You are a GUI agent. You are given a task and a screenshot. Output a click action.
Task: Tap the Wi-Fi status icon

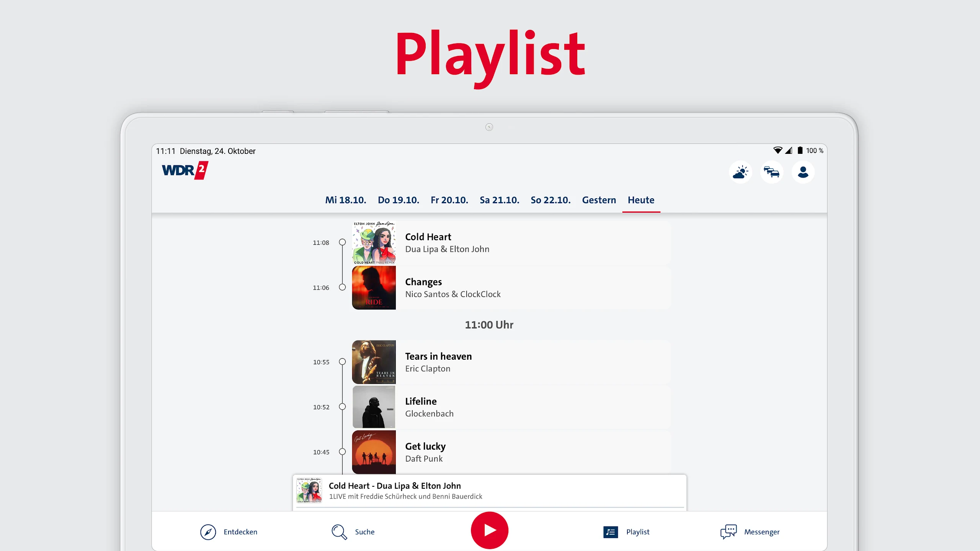[777, 150]
